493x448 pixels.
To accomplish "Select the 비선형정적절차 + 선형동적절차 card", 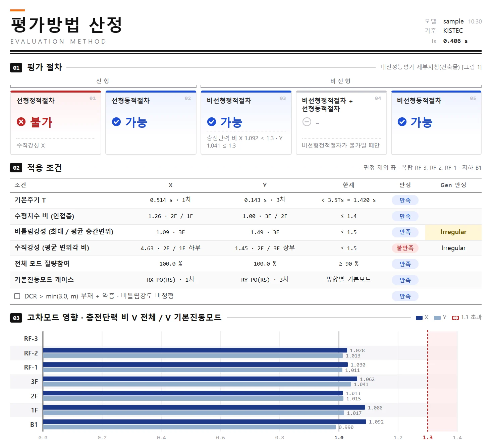I will (x=341, y=123).
